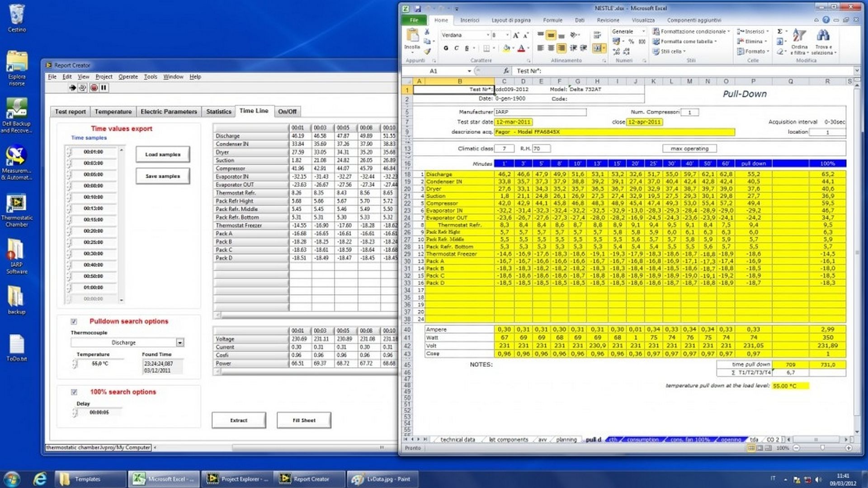This screenshot has width=868, height=488.
Task: Switch to the Temperature tab
Action: tap(113, 112)
